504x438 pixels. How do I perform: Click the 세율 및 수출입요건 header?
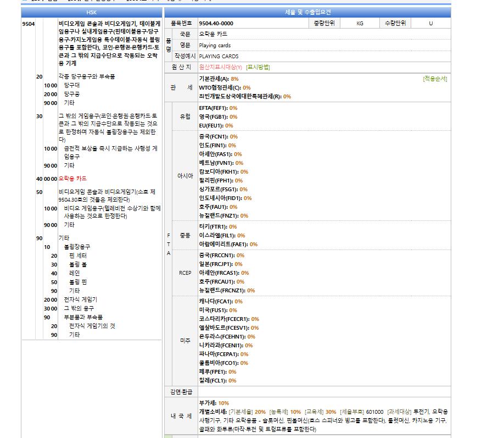tap(307, 12)
